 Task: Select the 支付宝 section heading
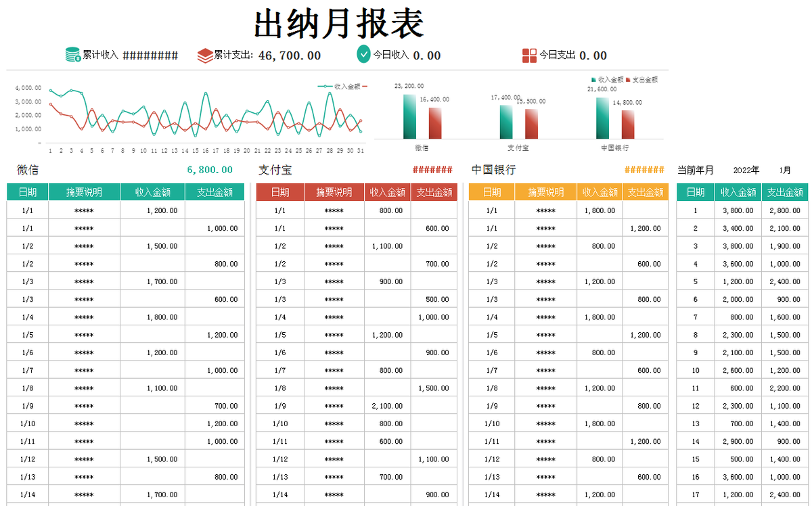click(275, 170)
